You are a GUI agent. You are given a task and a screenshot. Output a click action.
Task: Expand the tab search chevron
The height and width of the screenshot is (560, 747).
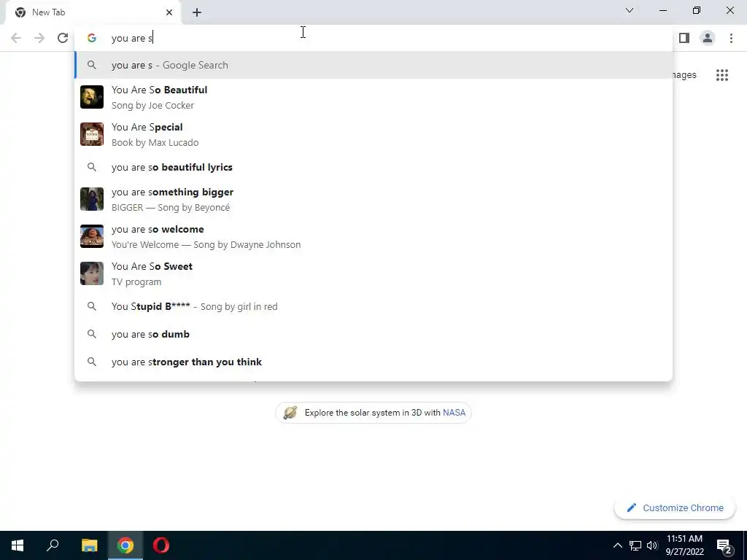pyautogui.click(x=630, y=10)
